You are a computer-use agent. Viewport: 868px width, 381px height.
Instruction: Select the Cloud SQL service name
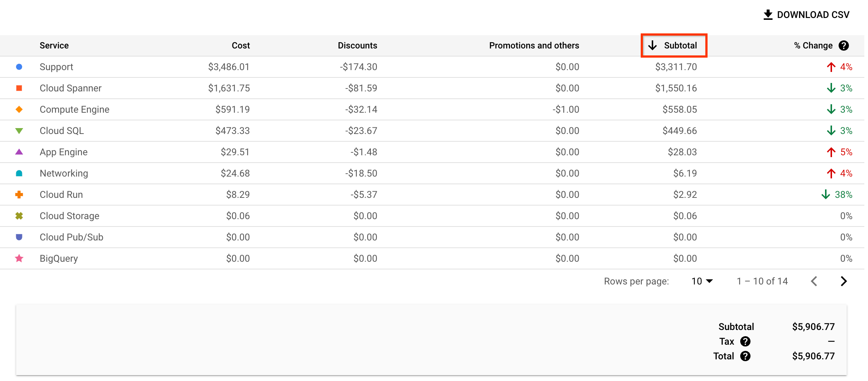tap(62, 131)
